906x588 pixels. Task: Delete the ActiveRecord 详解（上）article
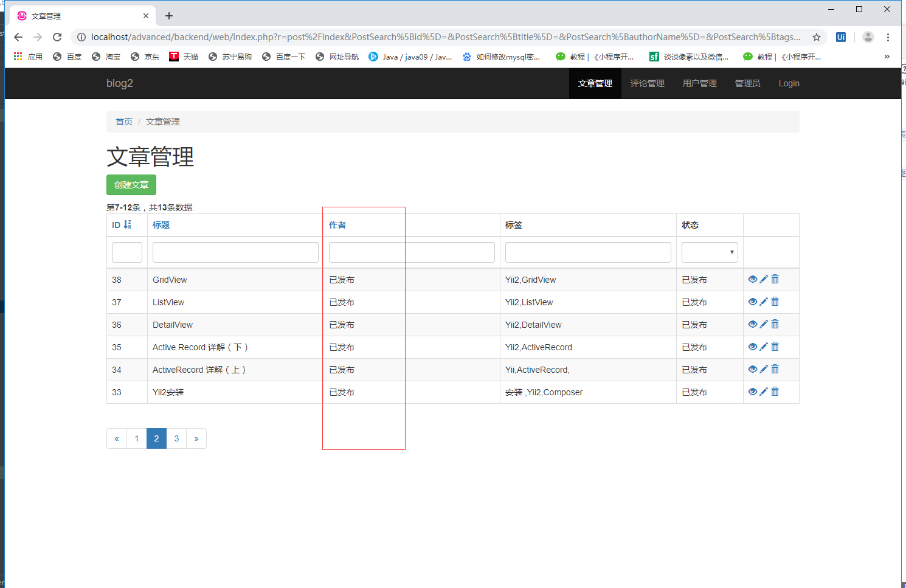click(775, 368)
